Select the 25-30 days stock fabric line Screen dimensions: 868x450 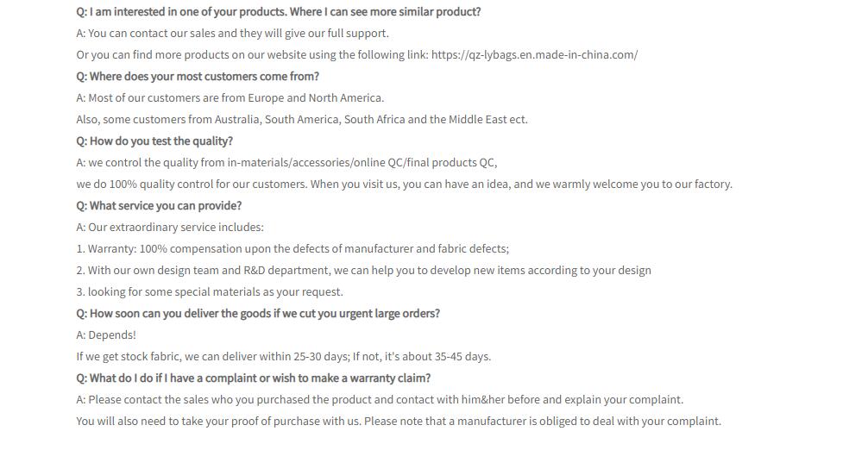pyautogui.click(x=283, y=357)
